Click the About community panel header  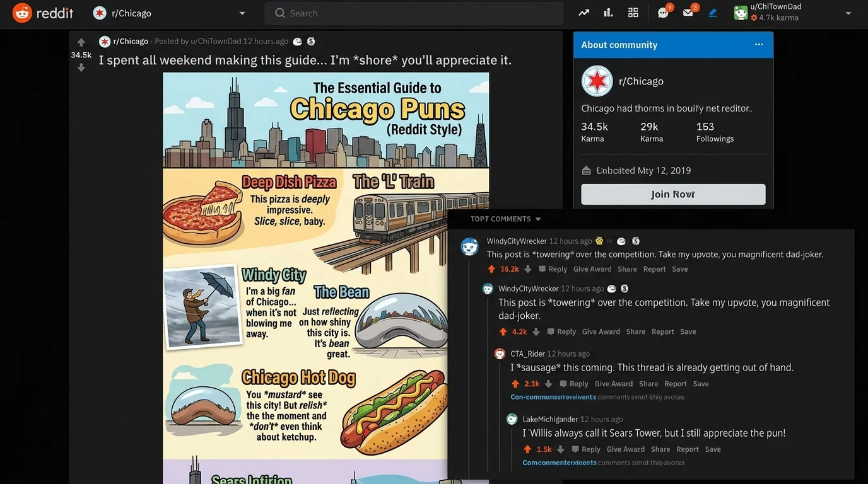click(673, 45)
